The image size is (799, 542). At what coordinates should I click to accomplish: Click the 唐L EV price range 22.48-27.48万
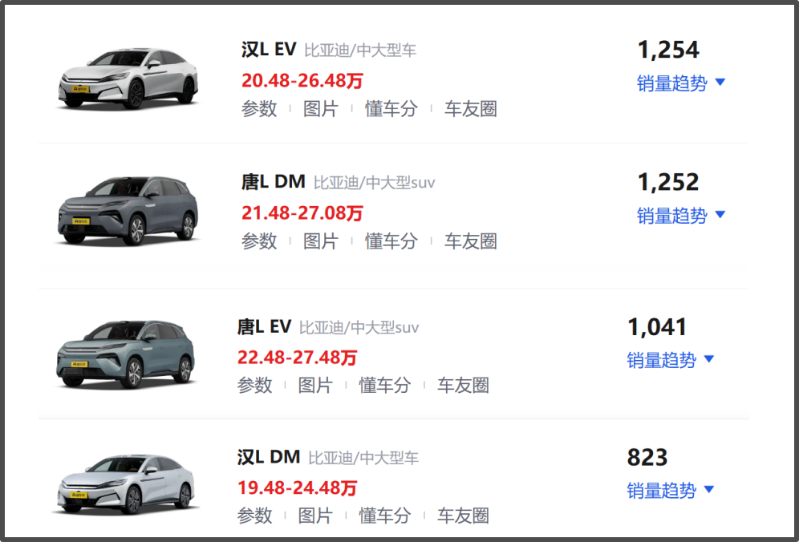[x=297, y=357]
